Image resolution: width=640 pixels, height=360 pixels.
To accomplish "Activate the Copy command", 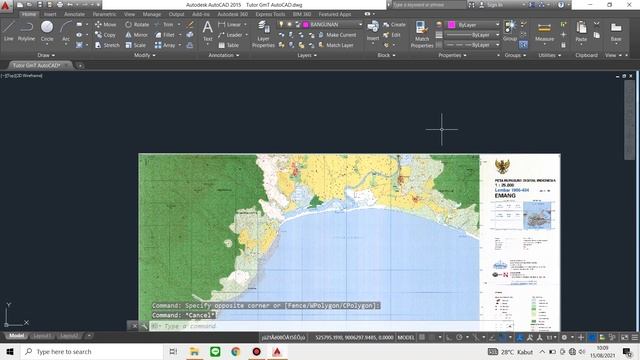I will pyautogui.click(x=105, y=35).
